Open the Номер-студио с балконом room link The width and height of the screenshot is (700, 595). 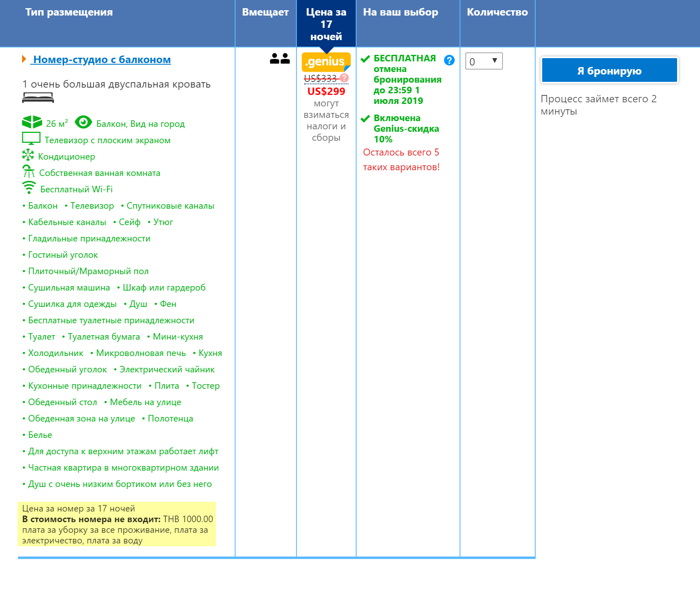(x=102, y=60)
